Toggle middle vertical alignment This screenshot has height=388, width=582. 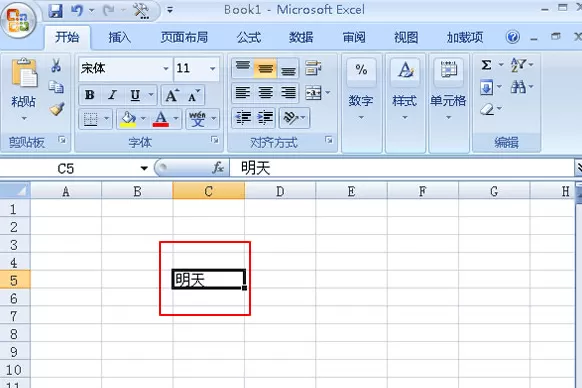click(265, 68)
